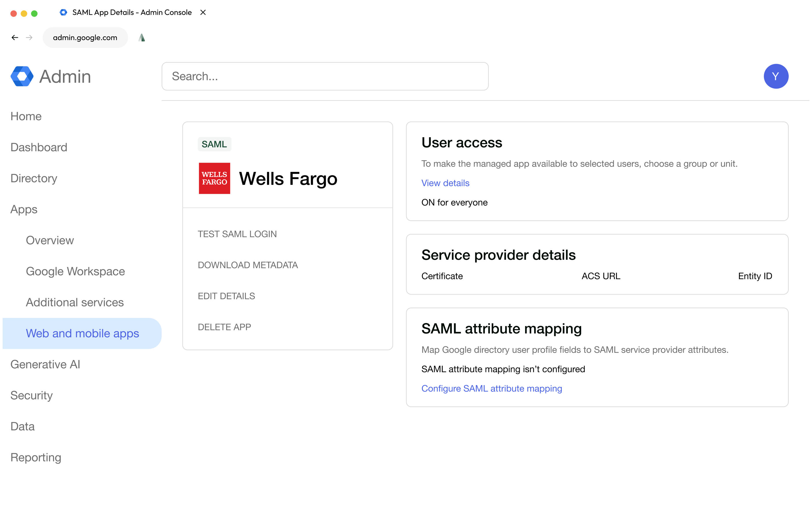The height and width of the screenshot is (526, 812).
Task: Click the Entity ID label
Action: point(755,276)
